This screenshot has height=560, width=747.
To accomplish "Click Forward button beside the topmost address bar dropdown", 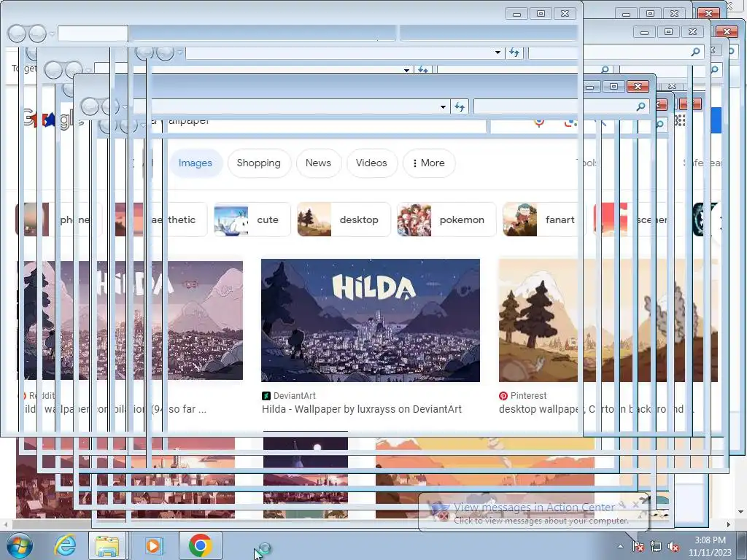I will pos(166,52).
